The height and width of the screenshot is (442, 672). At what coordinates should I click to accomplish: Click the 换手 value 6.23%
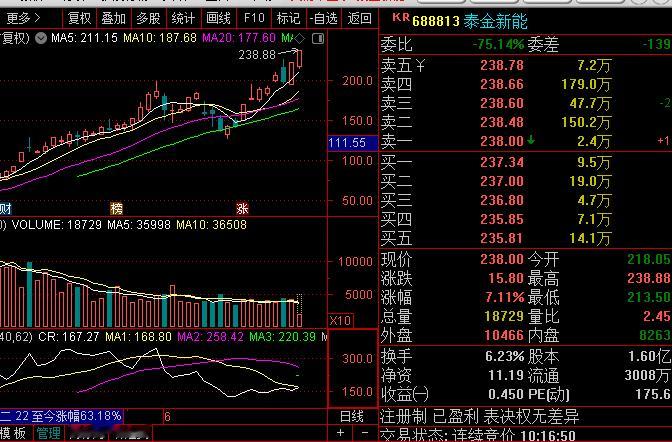tap(504, 356)
